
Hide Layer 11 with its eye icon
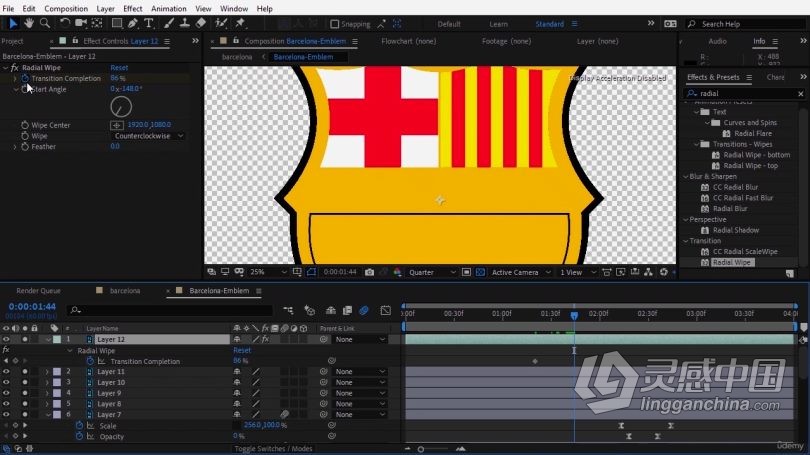pyautogui.click(x=6, y=371)
